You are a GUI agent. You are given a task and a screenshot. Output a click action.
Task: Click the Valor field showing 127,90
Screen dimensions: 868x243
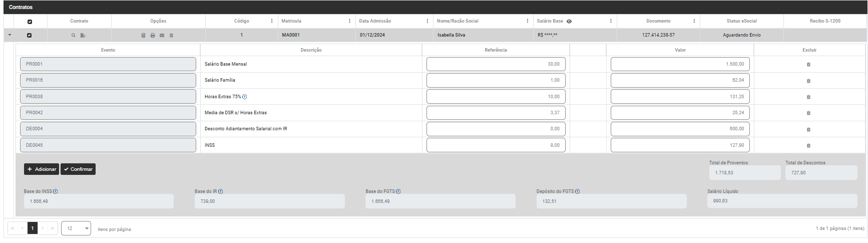[680, 145]
